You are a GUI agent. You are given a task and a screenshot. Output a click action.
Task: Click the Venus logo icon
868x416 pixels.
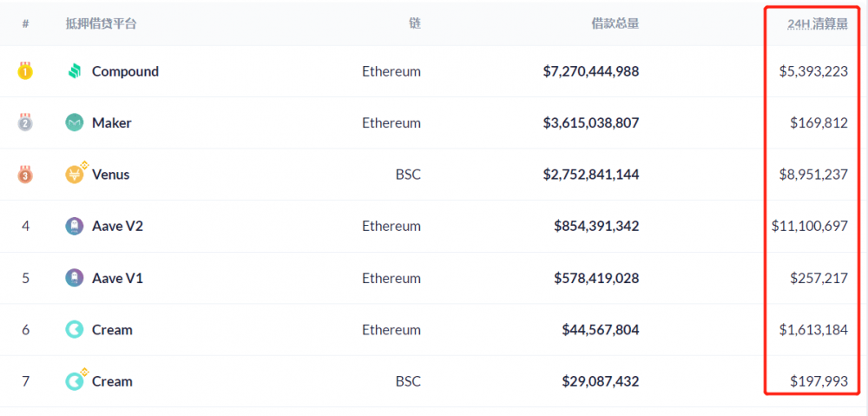[x=75, y=175]
